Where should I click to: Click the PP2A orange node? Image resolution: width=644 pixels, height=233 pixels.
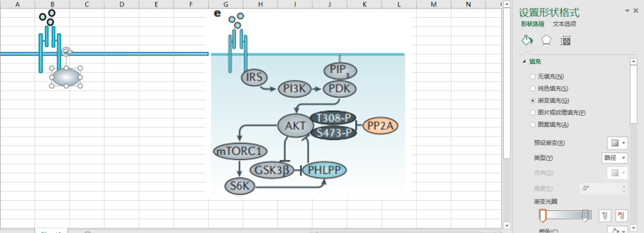pyautogui.click(x=380, y=126)
